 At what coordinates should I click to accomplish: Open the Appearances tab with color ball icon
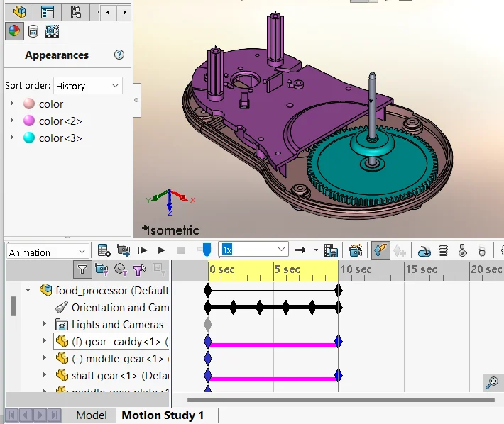pos(13,31)
